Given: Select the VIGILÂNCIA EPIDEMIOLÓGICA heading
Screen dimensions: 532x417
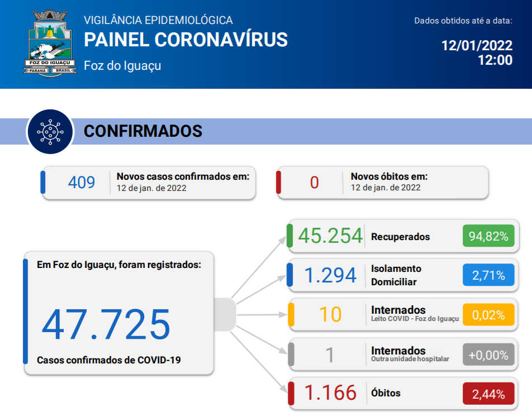Looking at the screenshot, I should pyautogui.click(x=158, y=20).
